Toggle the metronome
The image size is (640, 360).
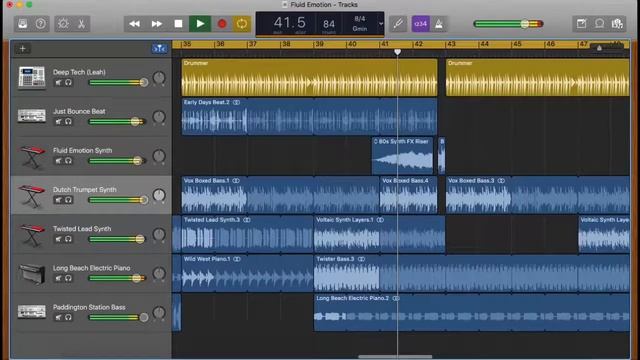tap(439, 24)
